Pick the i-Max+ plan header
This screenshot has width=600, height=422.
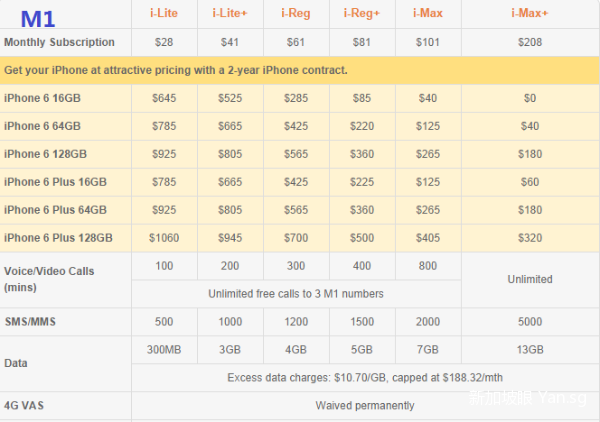pyautogui.click(x=529, y=14)
